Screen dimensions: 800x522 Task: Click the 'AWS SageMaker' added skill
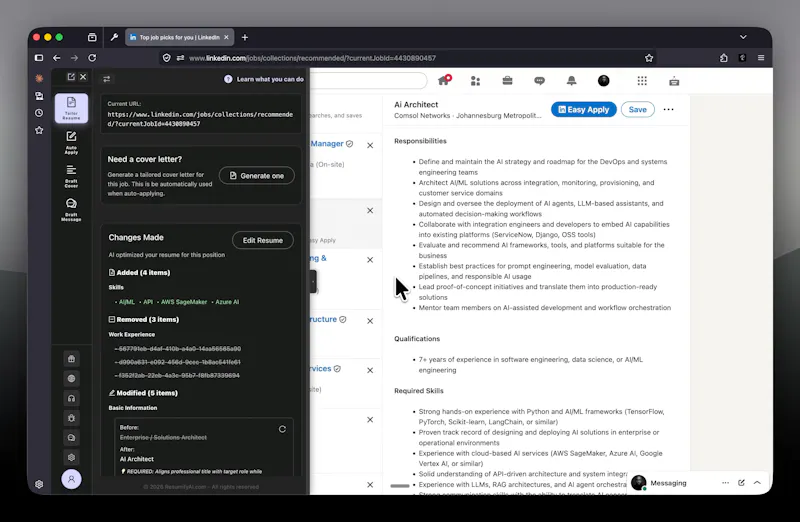click(184, 302)
